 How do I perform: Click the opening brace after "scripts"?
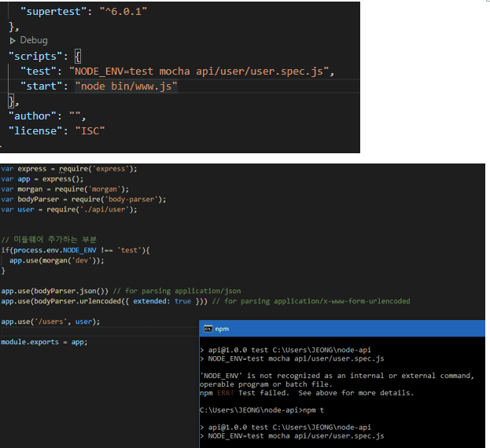78,57
